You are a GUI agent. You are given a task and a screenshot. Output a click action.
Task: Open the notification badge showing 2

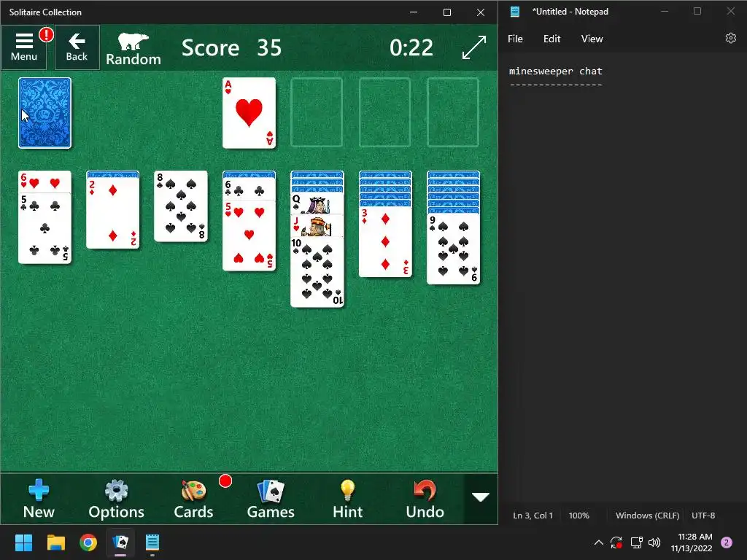click(727, 542)
